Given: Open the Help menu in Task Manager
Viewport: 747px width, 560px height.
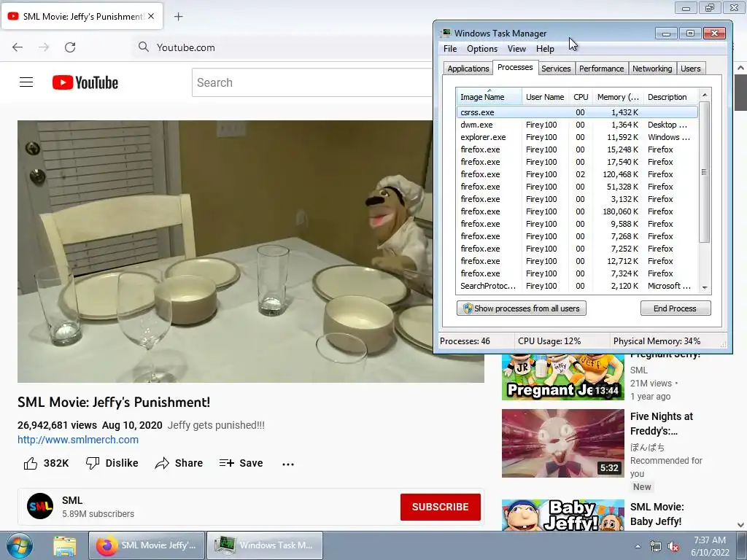Looking at the screenshot, I should [x=545, y=49].
